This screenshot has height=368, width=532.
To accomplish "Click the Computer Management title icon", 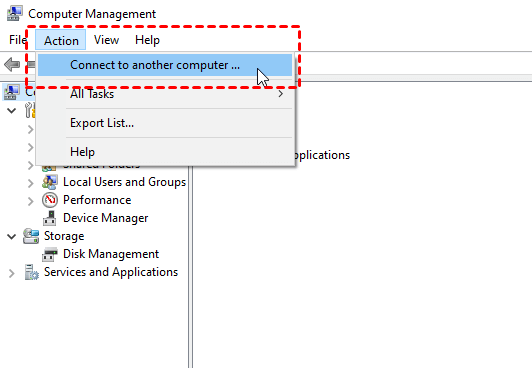I will click(x=14, y=14).
